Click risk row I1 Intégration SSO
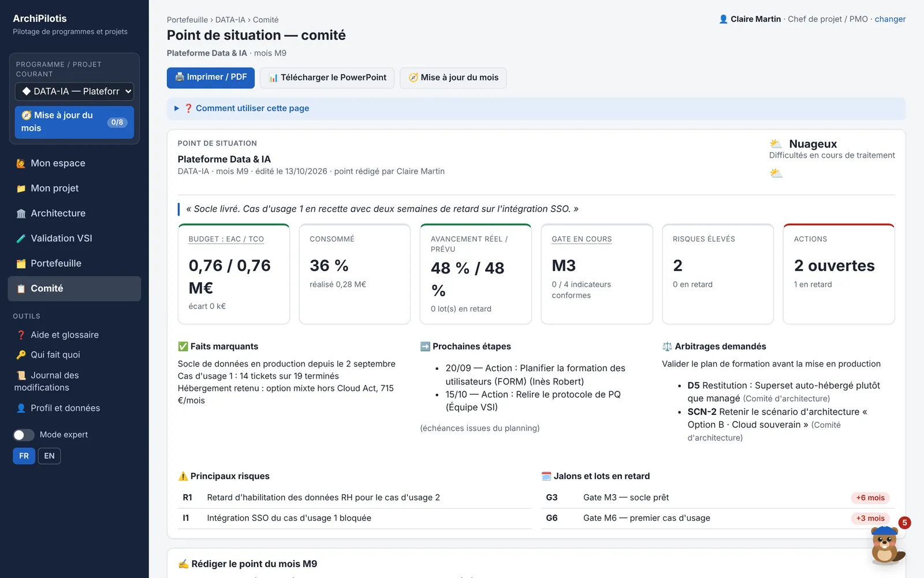924x578 pixels. (x=355, y=518)
